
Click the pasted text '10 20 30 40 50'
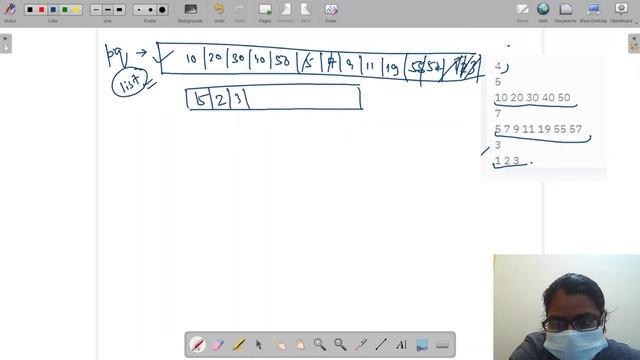tap(532, 98)
